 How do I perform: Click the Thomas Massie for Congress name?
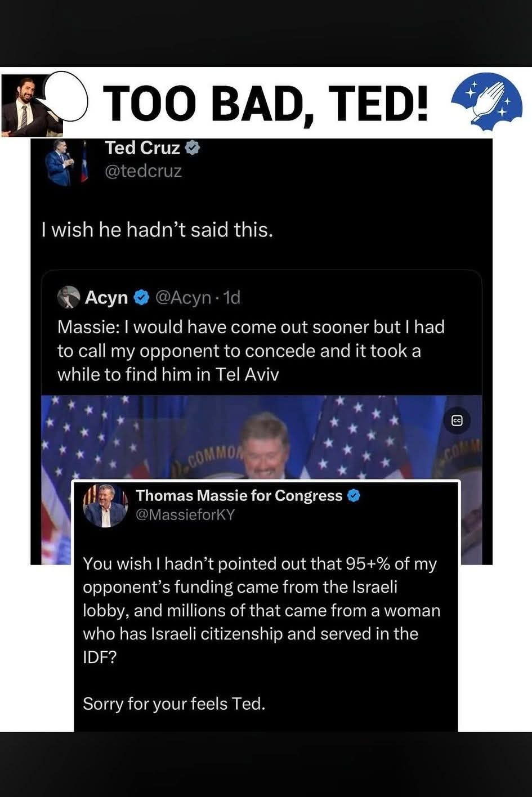tap(239, 495)
